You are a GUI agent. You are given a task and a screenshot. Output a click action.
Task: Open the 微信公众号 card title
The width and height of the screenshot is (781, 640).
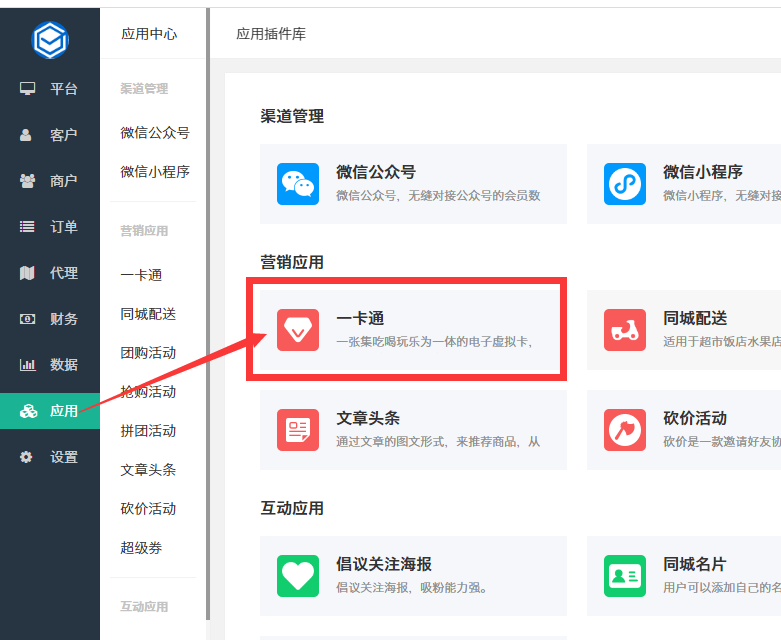coord(376,172)
